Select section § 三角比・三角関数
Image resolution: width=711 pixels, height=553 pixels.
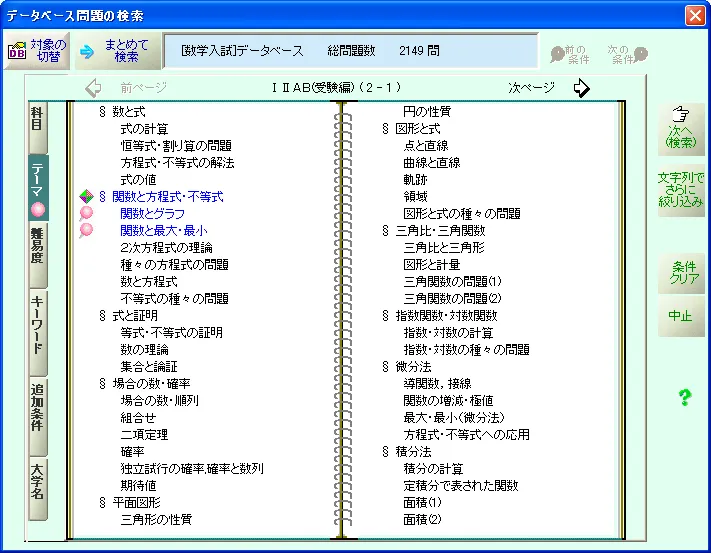[433, 230]
